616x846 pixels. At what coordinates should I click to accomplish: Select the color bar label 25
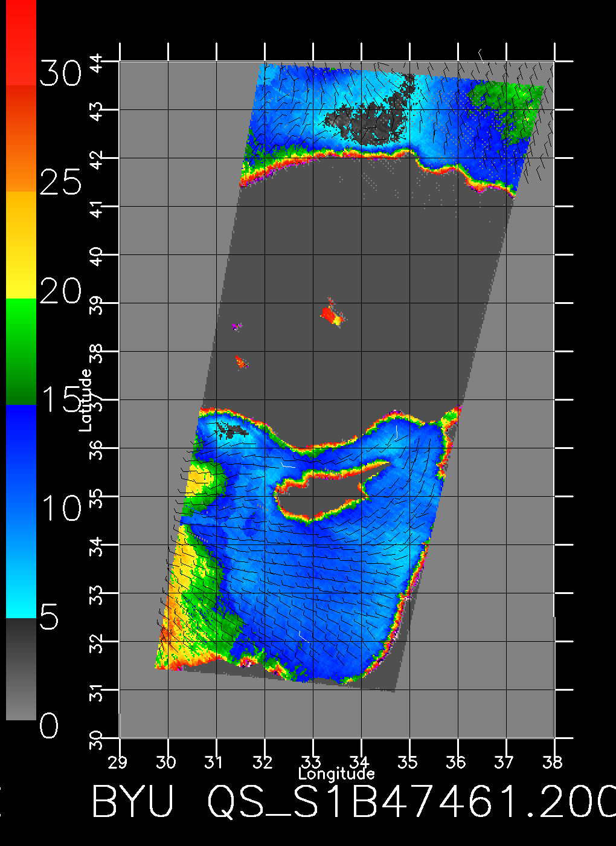click(x=60, y=182)
